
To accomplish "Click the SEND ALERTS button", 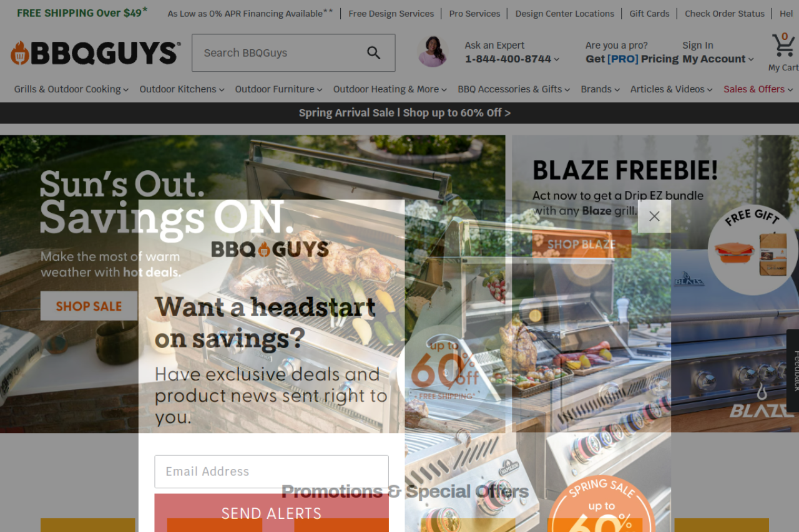I will tap(272, 513).
